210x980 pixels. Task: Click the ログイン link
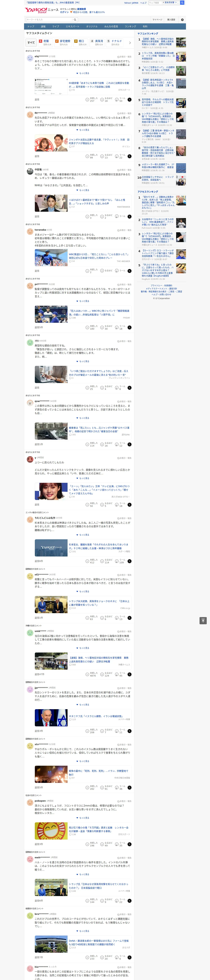pos(64,12)
